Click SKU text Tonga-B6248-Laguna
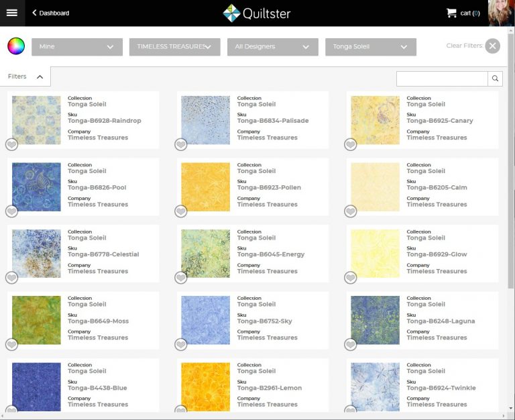 pyautogui.click(x=441, y=321)
